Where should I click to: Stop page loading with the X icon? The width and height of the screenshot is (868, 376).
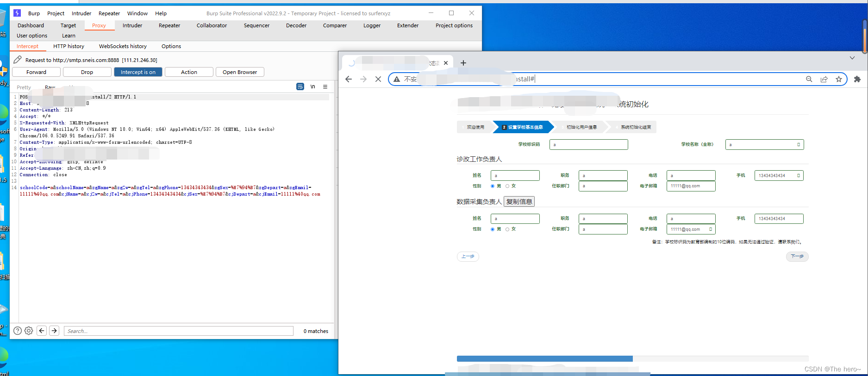coord(378,79)
